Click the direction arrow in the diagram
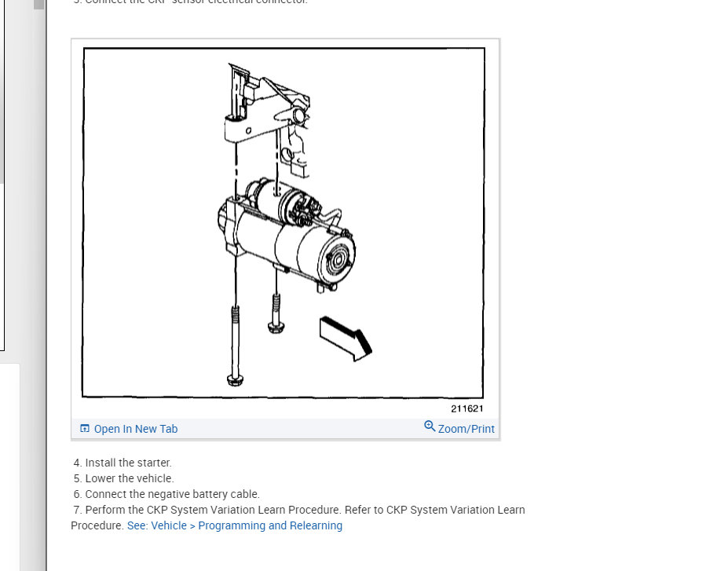This screenshot has width=728, height=571. [x=346, y=339]
